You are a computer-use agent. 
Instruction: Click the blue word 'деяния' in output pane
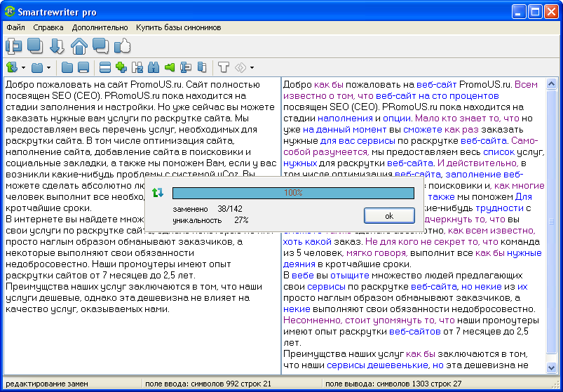298,264
